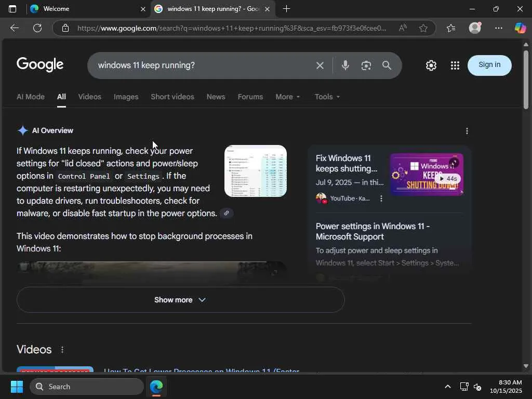This screenshot has height=399, width=532.
Task: Switch to Short videos tab
Action: [172, 97]
